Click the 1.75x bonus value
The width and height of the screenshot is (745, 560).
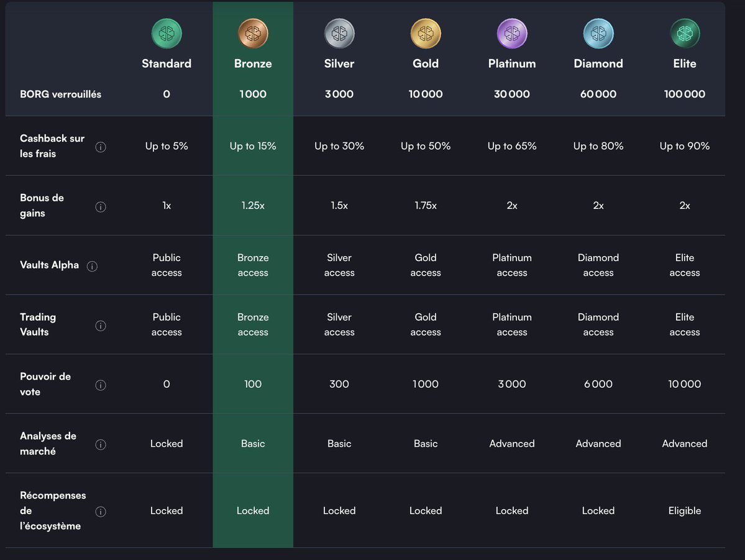pos(426,205)
